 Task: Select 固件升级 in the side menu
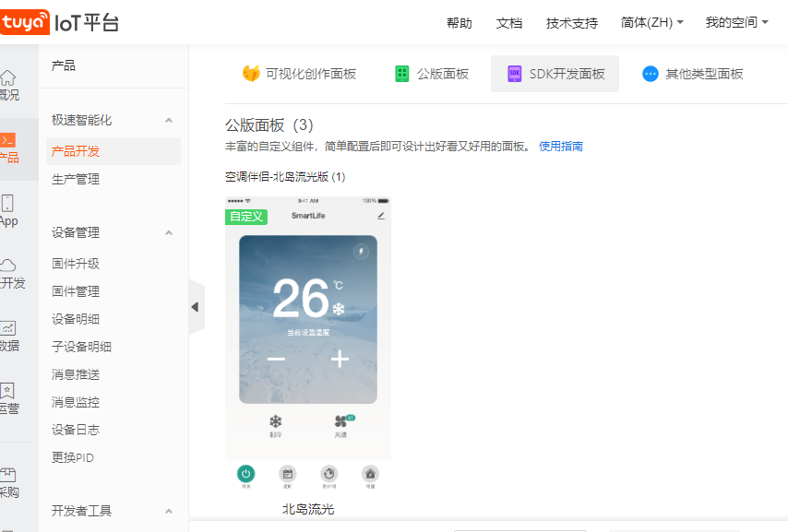click(76, 264)
